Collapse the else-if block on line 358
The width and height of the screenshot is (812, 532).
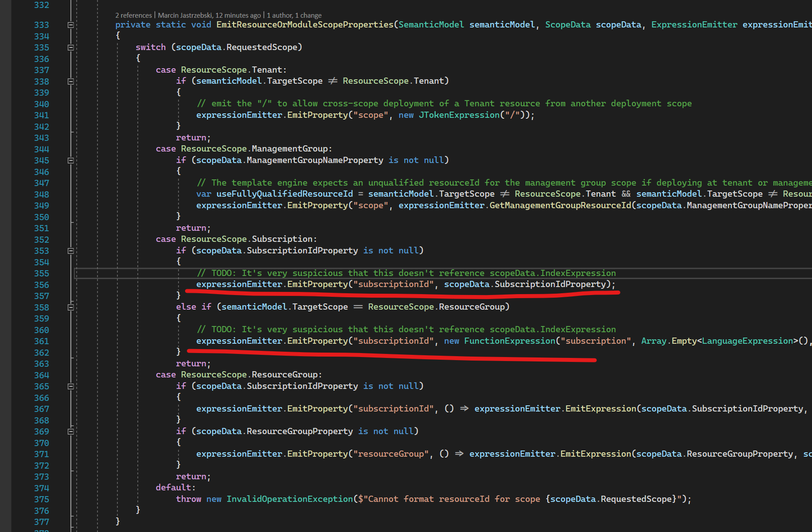(70, 307)
